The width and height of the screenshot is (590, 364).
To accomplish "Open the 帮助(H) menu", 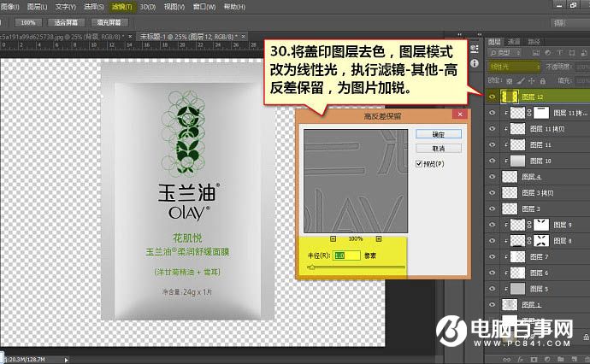I will point(234,7).
